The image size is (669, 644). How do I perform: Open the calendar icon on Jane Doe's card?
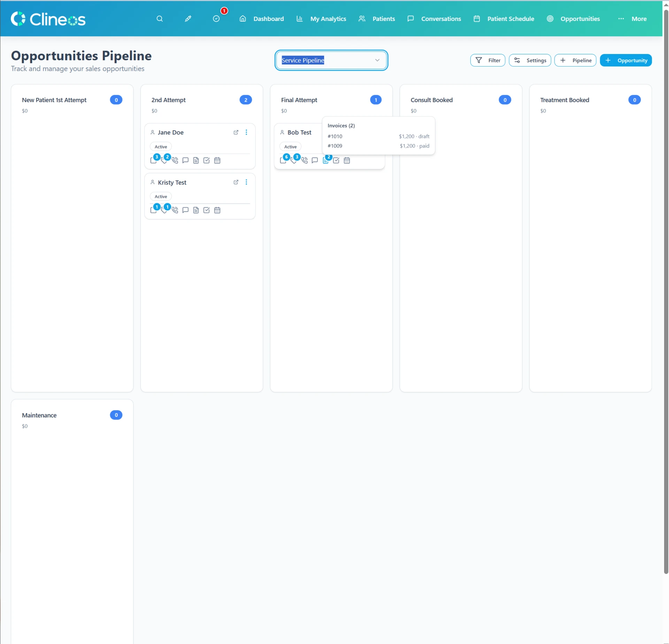pyautogui.click(x=217, y=161)
